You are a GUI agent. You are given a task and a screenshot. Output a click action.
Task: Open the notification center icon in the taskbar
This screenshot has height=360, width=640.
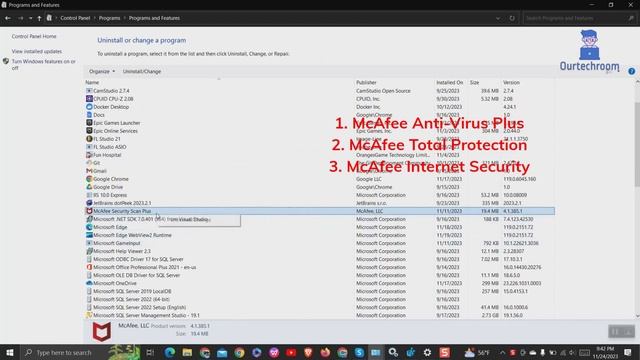pos(627,352)
